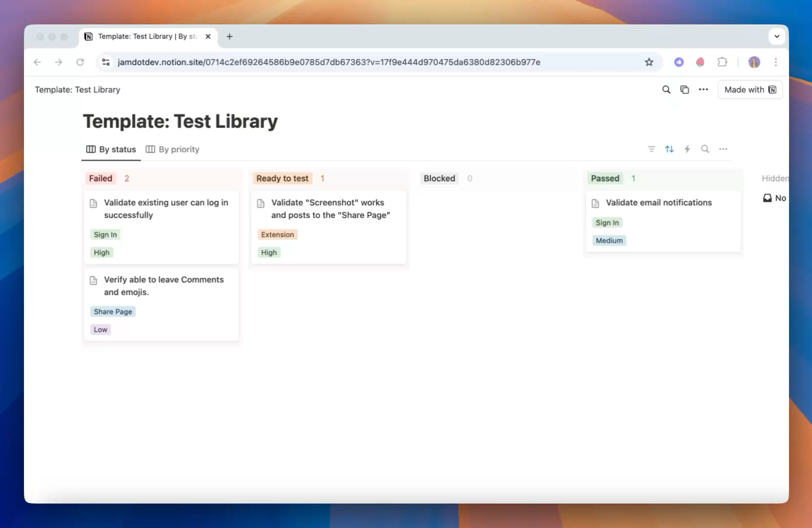Open the Passed column header menu
Image resolution: width=812 pixels, height=528 pixels.
point(605,178)
